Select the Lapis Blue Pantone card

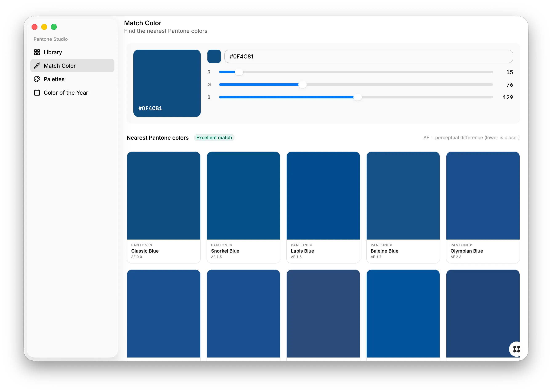[x=323, y=207]
